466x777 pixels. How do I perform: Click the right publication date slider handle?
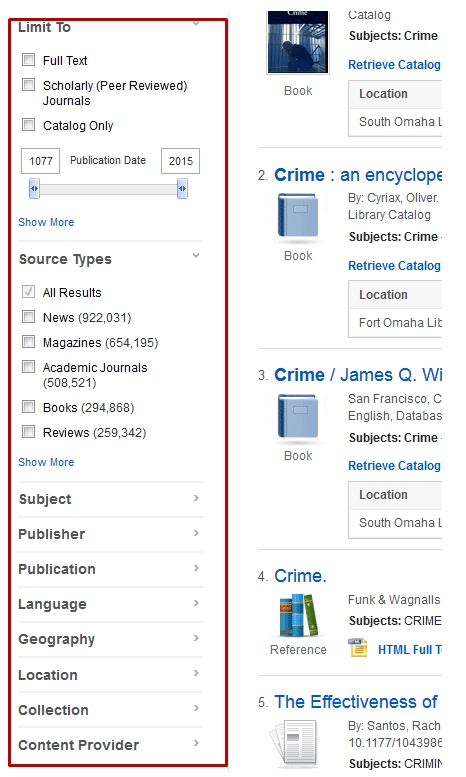click(x=182, y=189)
